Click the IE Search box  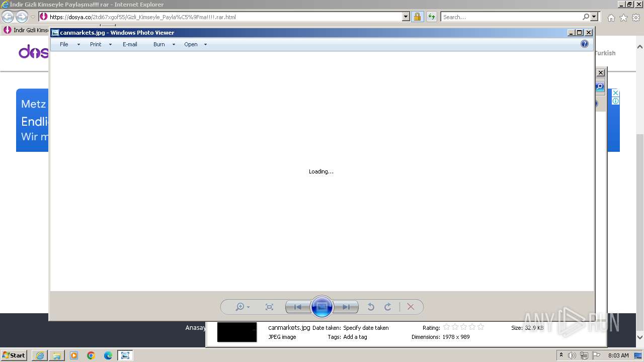click(511, 17)
